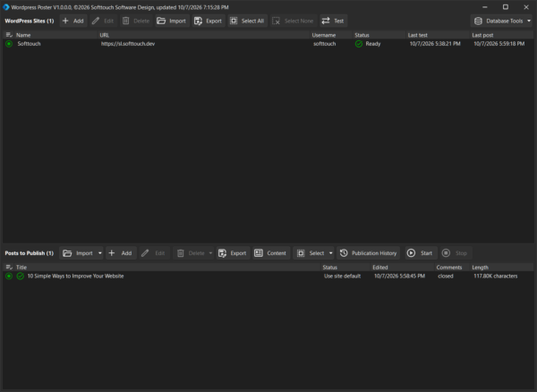Export WordPress sites list
The width and height of the screenshot is (537, 392).
pyautogui.click(x=209, y=21)
